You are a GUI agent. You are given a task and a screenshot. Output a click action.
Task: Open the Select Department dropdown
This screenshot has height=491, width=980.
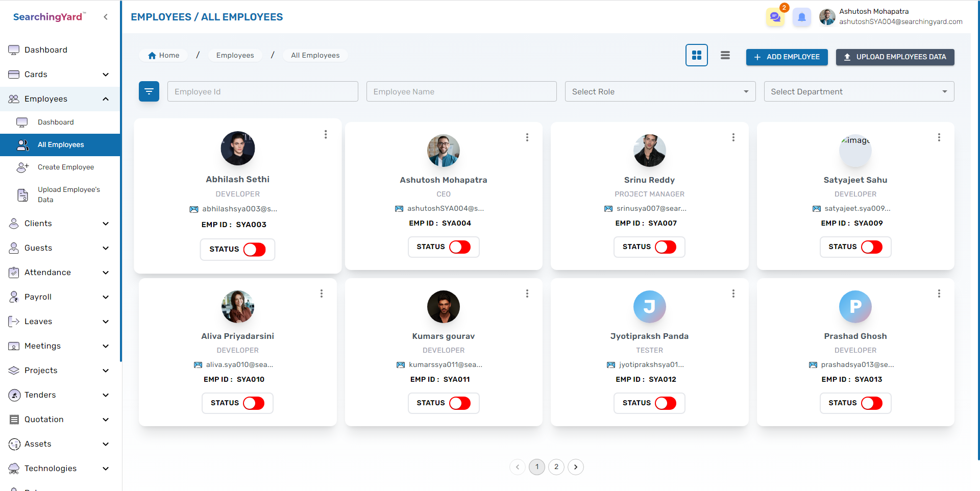pyautogui.click(x=859, y=91)
